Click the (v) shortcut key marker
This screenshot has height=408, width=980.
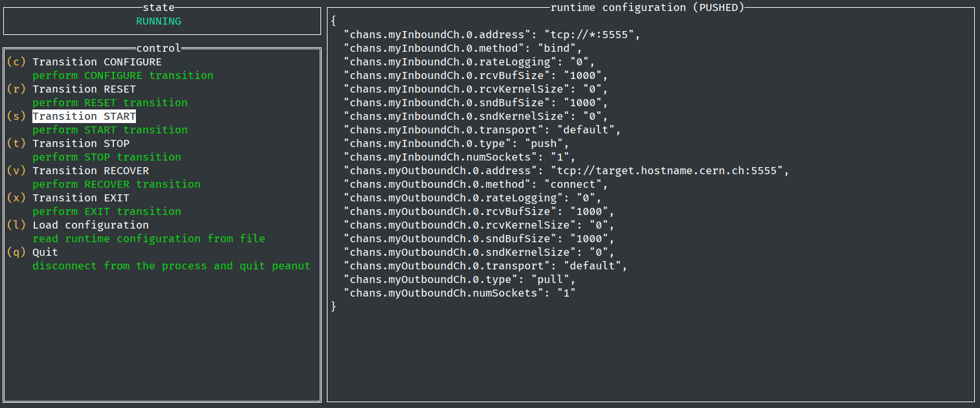[x=16, y=171]
